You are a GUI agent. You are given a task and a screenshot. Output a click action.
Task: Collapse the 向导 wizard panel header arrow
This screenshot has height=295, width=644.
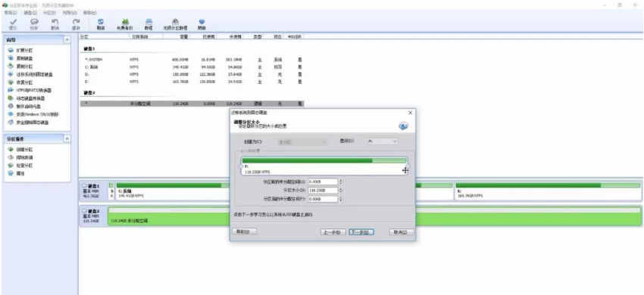point(67,40)
